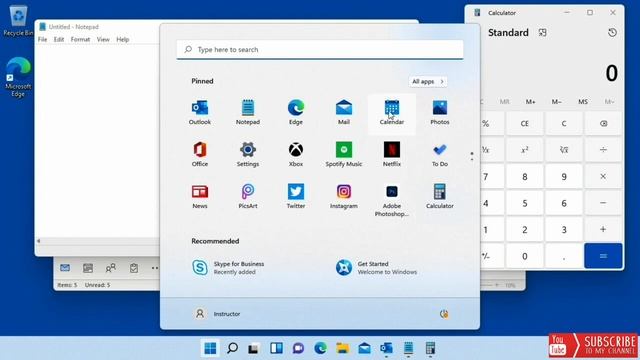Open Settings from the Start menu

point(247,155)
